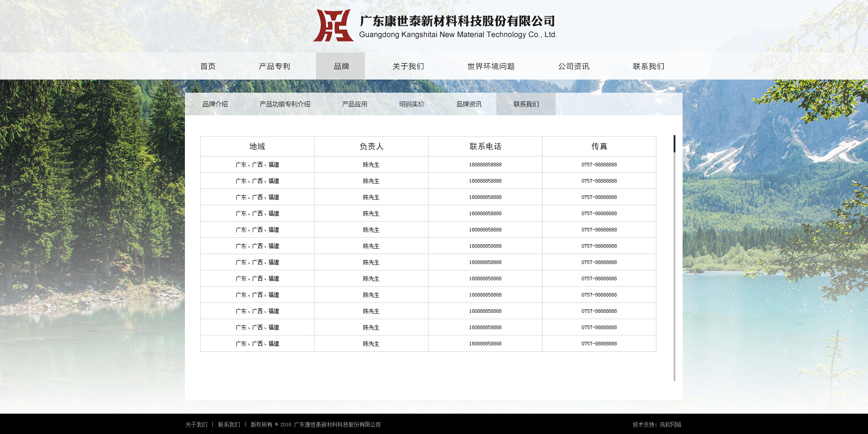Switch to the 品牌介绍 tab
This screenshot has width=868, height=434.
(215, 104)
